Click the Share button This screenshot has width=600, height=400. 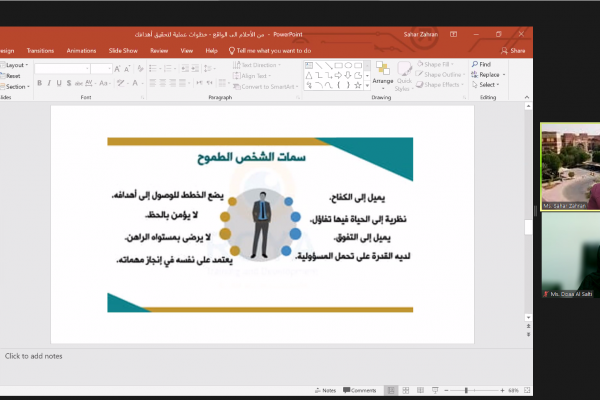click(513, 50)
